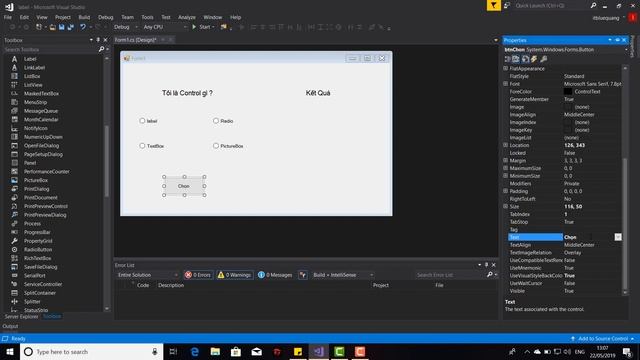Click the Task View taskbar icon
Image resolution: width=640 pixels, height=360 pixels.
(x=173, y=352)
